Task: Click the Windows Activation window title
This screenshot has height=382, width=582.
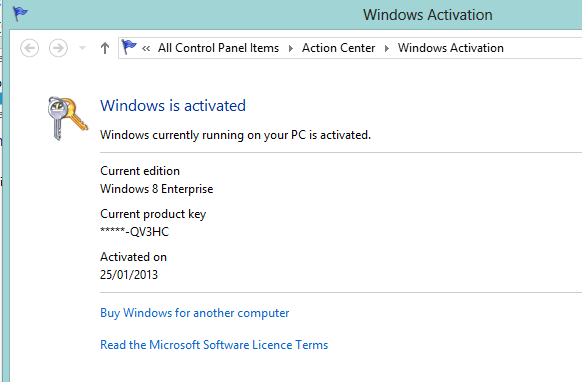Action: (x=428, y=15)
